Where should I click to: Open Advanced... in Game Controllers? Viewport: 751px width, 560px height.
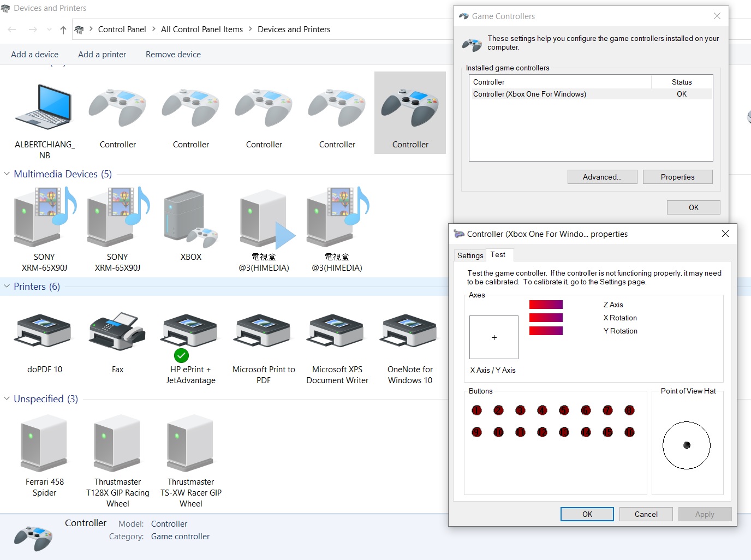602,177
